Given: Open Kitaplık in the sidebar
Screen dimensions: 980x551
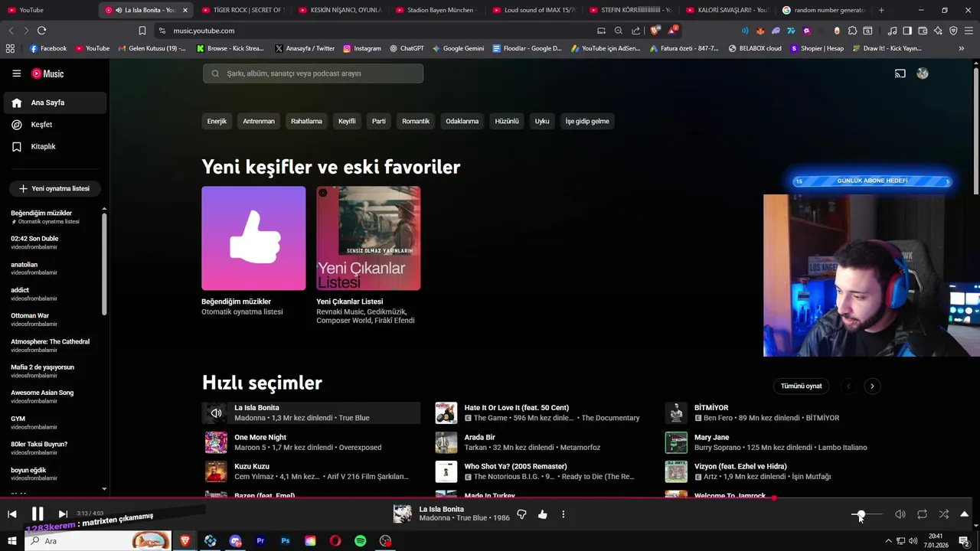Looking at the screenshot, I should (54, 147).
